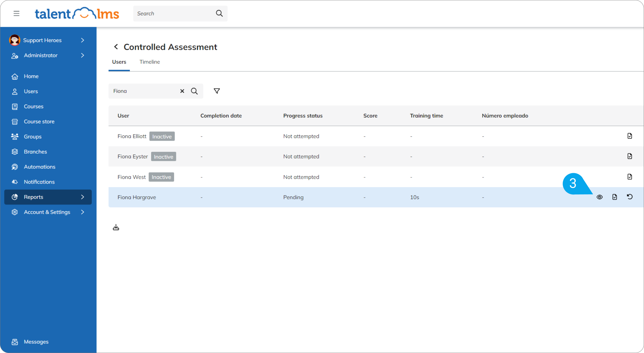Open the filter funnel icon
The image size is (644, 353).
pos(217,91)
